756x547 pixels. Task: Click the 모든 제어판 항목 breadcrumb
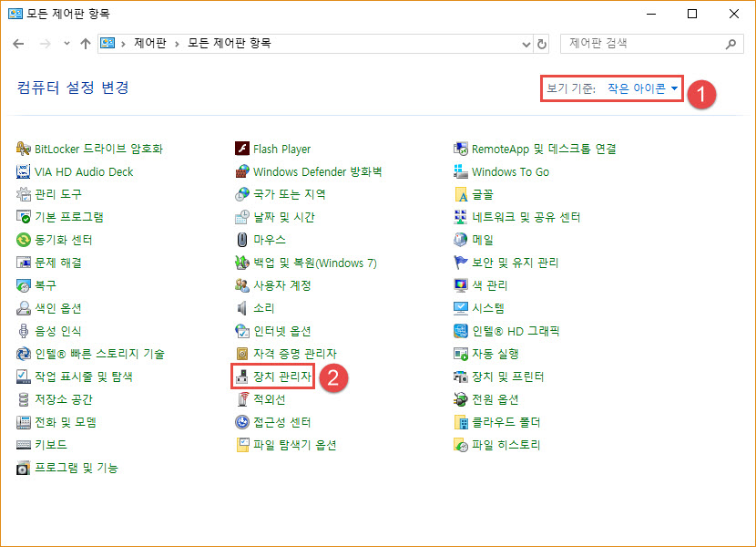click(x=229, y=44)
